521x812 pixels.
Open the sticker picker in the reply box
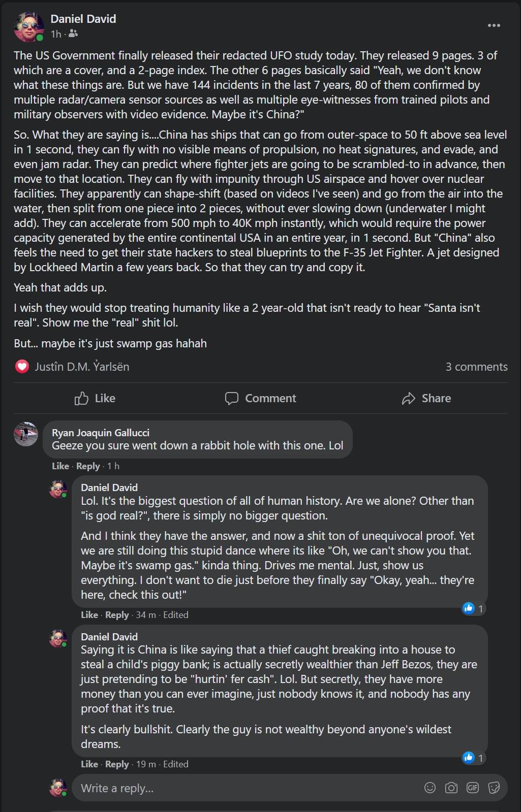pos(494,788)
